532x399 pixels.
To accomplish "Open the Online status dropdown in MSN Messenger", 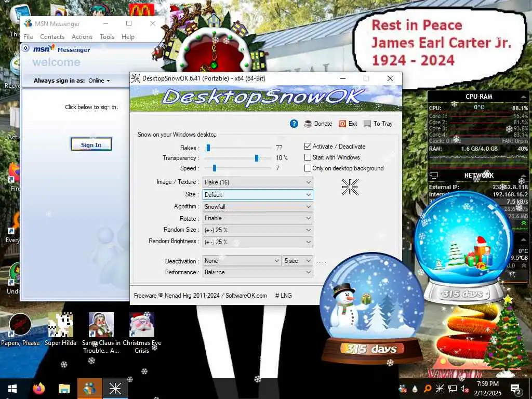I will [x=99, y=81].
